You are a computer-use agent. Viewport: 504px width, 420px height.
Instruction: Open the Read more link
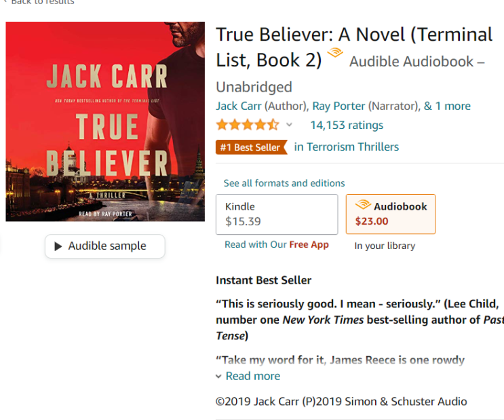pyautogui.click(x=252, y=376)
